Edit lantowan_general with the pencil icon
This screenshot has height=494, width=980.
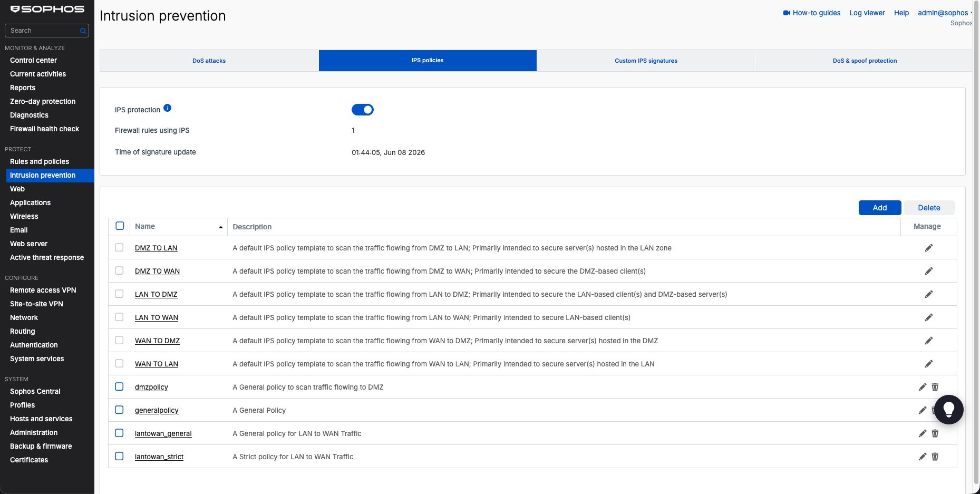(922, 433)
